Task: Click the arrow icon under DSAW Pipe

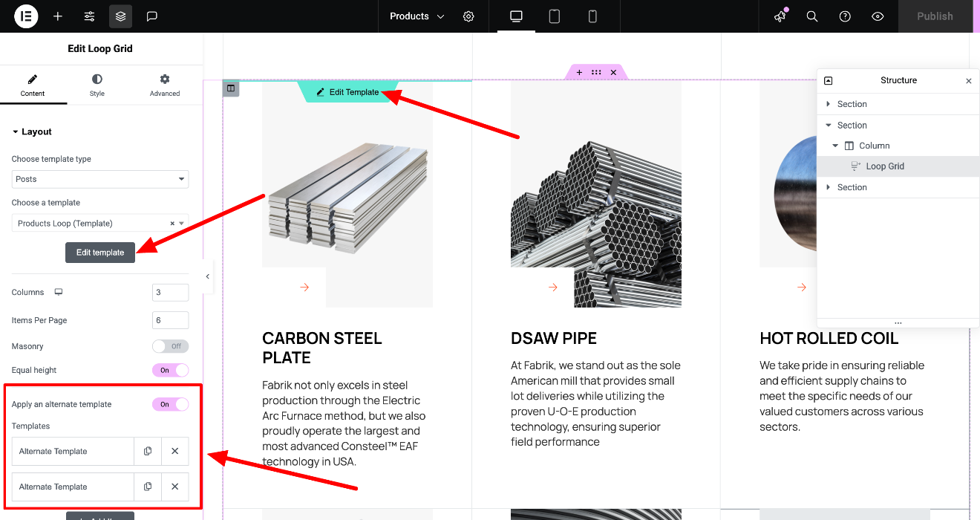Action: click(553, 287)
